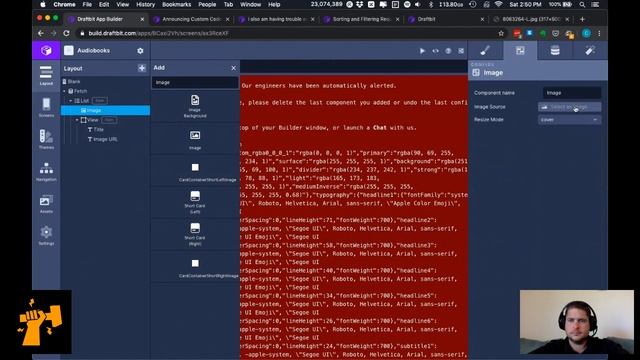Viewport: 640px width, 360px height.
Task: Click the code view icon
Action: 436,51
